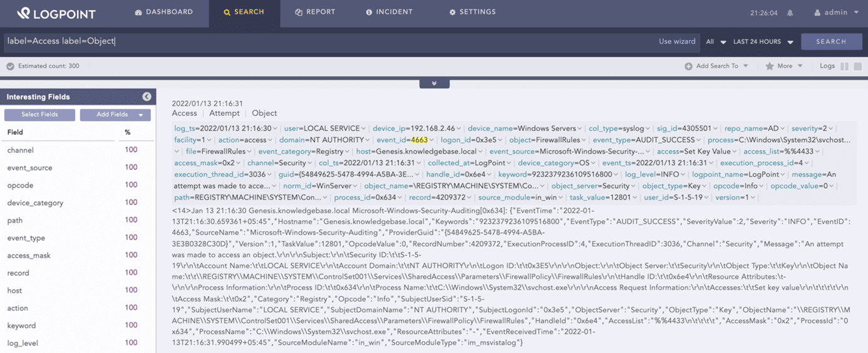The width and height of the screenshot is (868, 353).
Task: Expand the user=LOCAL SERVICE dropdown arrow
Action: point(363,129)
